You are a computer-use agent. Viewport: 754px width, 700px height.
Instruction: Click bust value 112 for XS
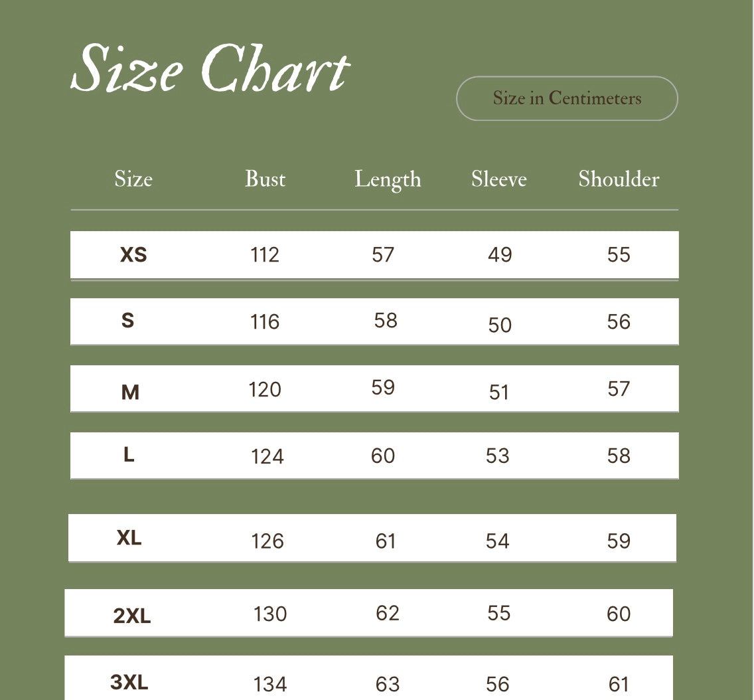tap(265, 255)
